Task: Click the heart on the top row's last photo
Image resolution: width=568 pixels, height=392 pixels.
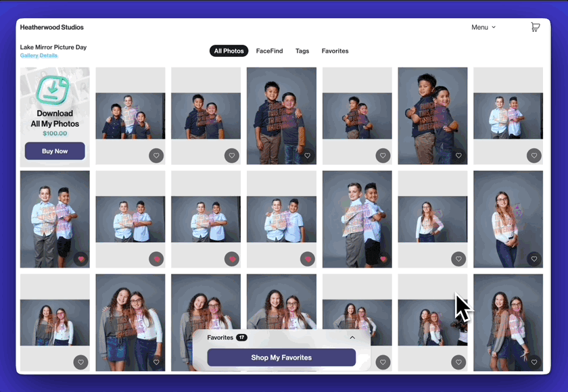Action: click(x=534, y=156)
